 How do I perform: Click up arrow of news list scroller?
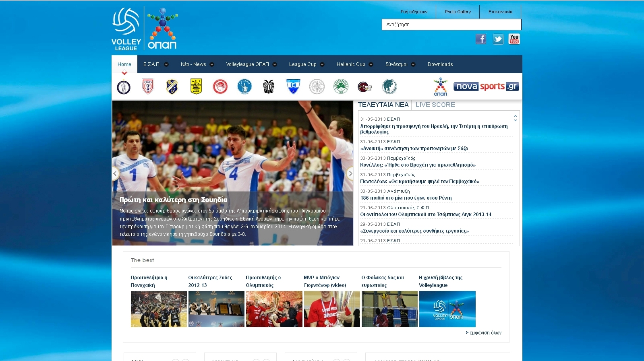(x=516, y=116)
